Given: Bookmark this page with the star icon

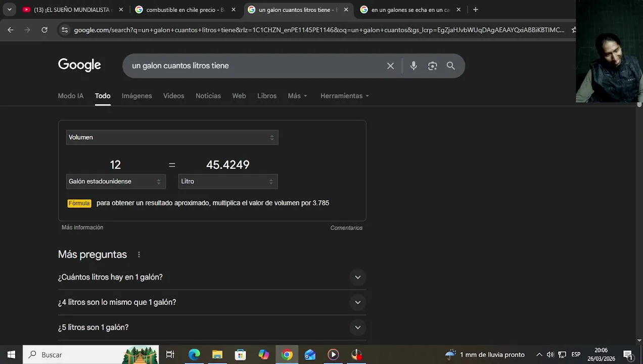Looking at the screenshot, I should tap(573, 30).
